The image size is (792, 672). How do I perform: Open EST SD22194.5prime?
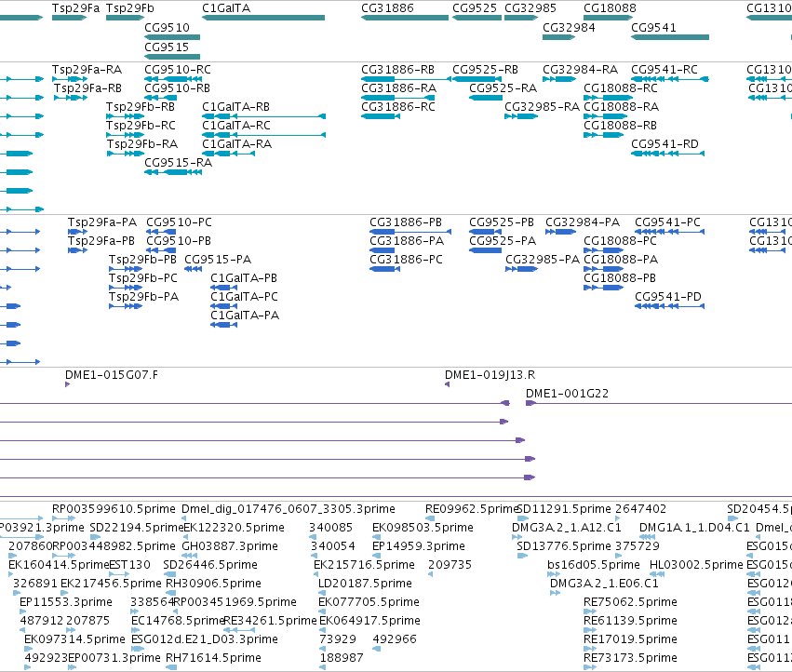95,537
